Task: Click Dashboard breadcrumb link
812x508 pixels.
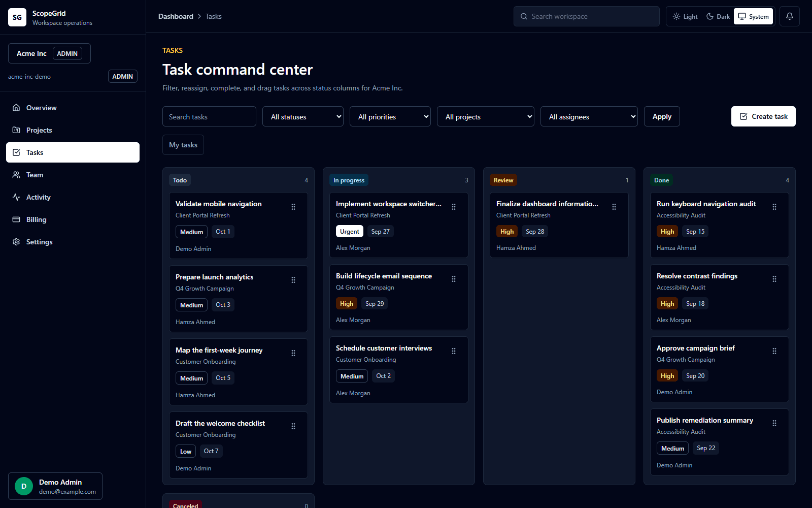Action: point(176,16)
